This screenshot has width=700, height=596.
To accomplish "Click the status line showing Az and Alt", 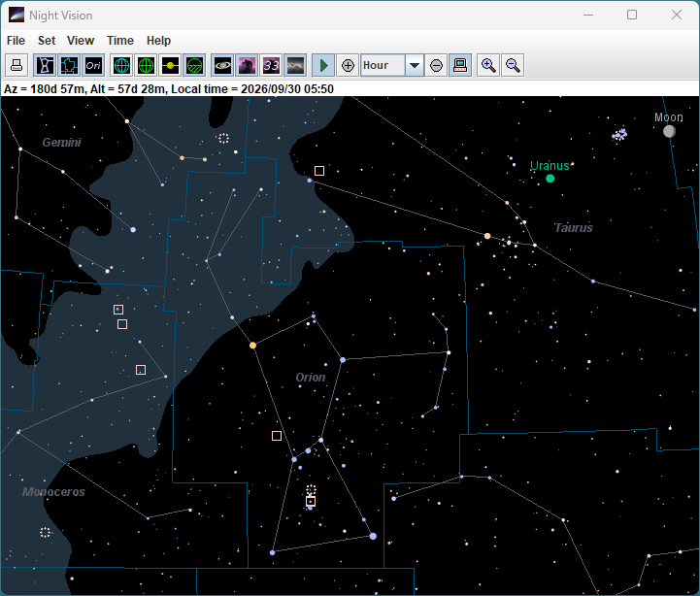I will coord(169,89).
